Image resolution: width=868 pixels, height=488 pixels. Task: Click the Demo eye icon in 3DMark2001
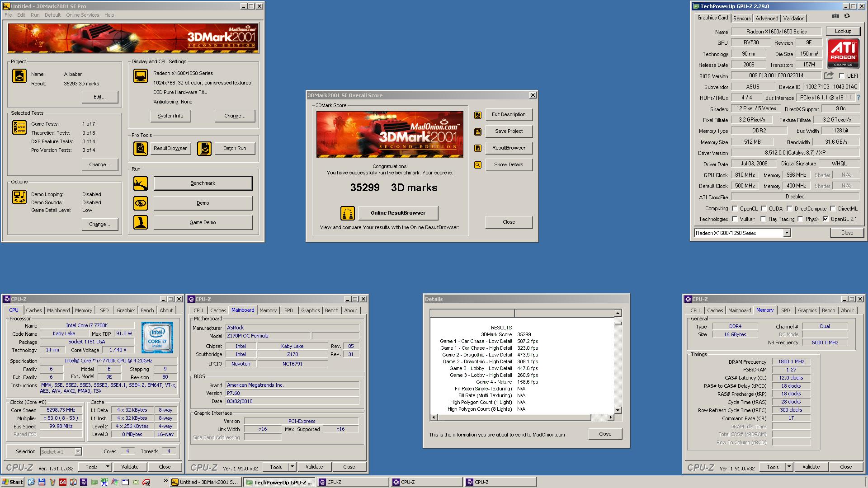141,203
